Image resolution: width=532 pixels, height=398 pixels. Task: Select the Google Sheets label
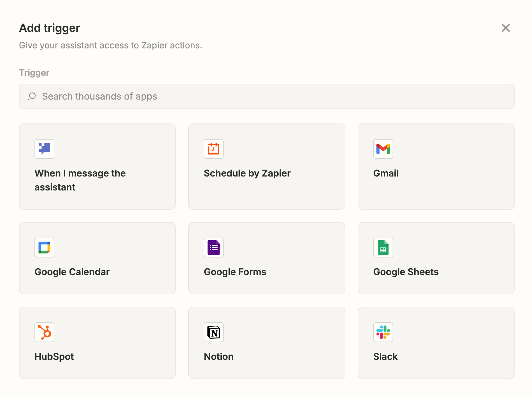coord(406,272)
